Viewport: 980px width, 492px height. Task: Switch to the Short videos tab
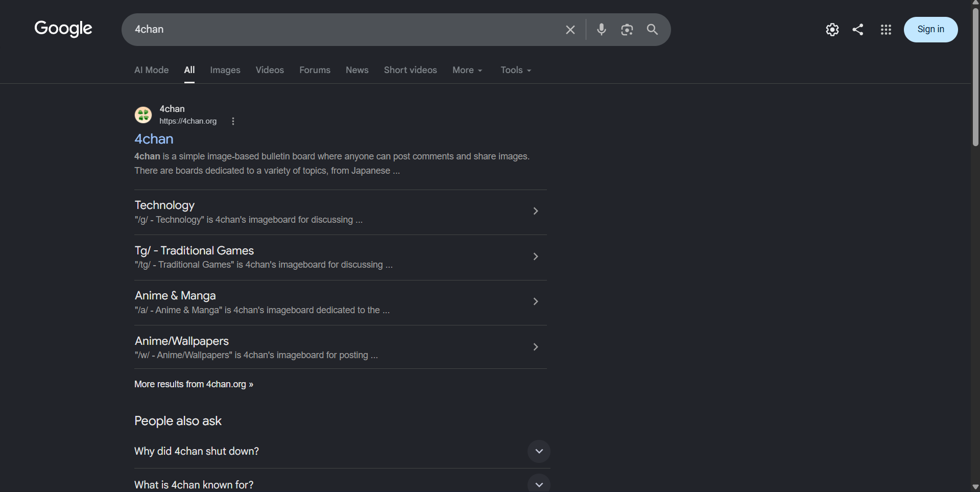pyautogui.click(x=411, y=70)
